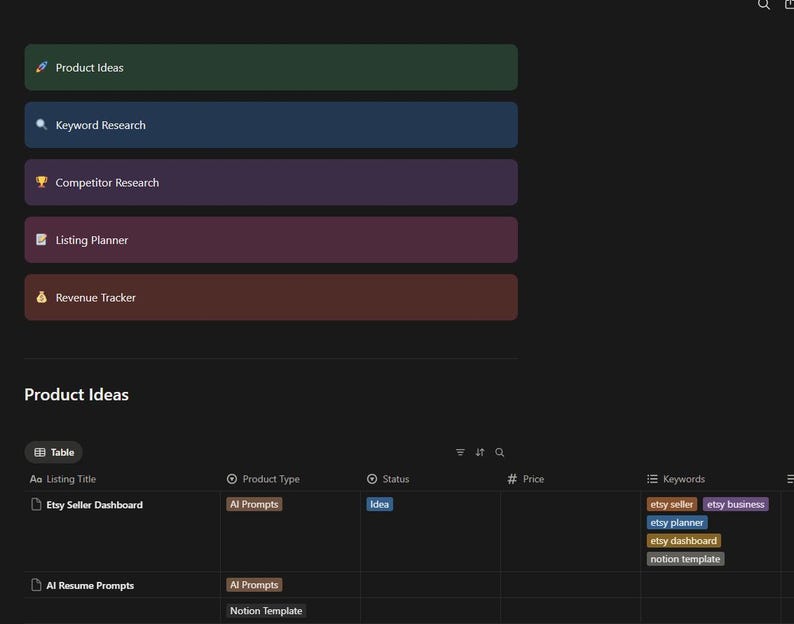
Task: Click the list icon in Keywords header
Action: coord(652,479)
